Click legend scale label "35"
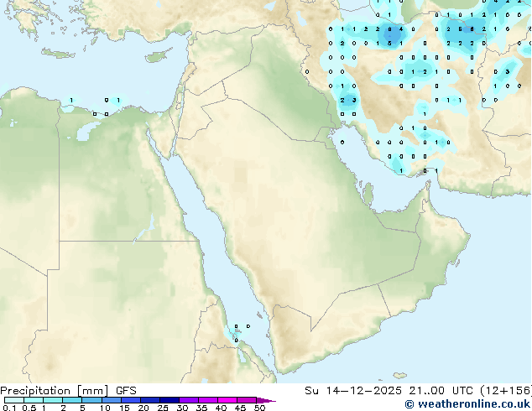The image size is (532, 411). tap(201, 408)
